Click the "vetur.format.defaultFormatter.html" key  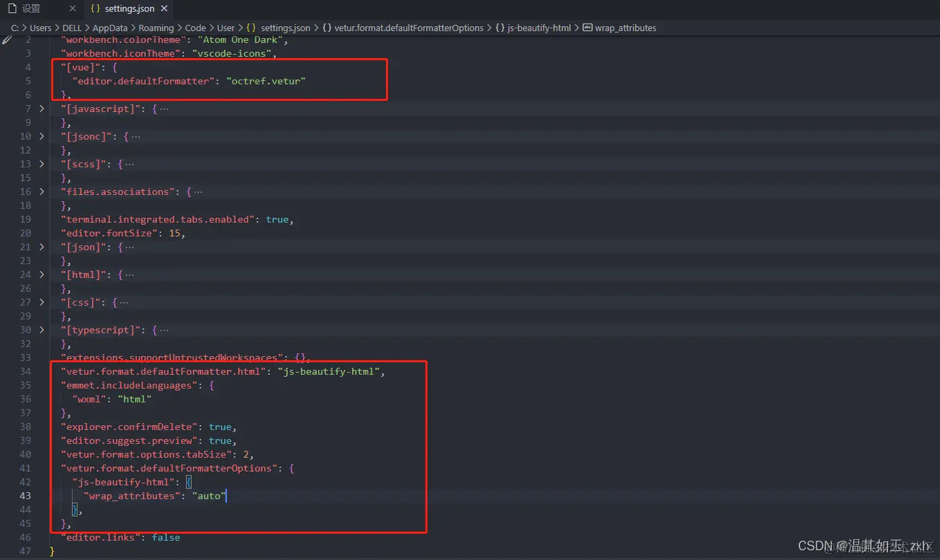tap(163, 371)
